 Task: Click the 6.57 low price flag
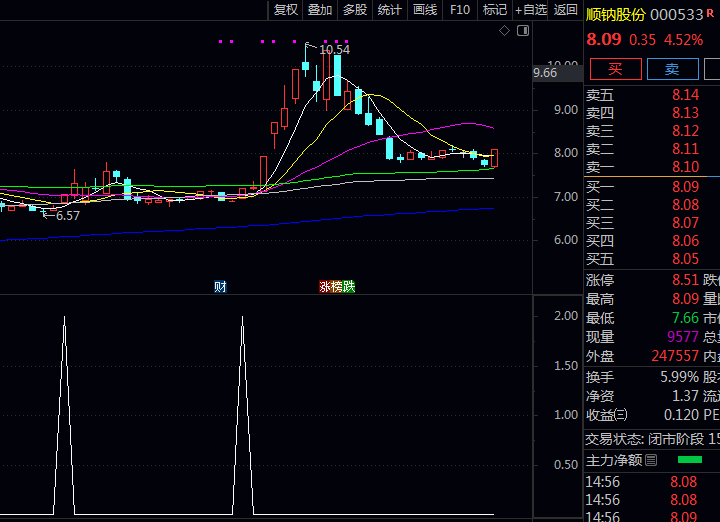(x=67, y=215)
